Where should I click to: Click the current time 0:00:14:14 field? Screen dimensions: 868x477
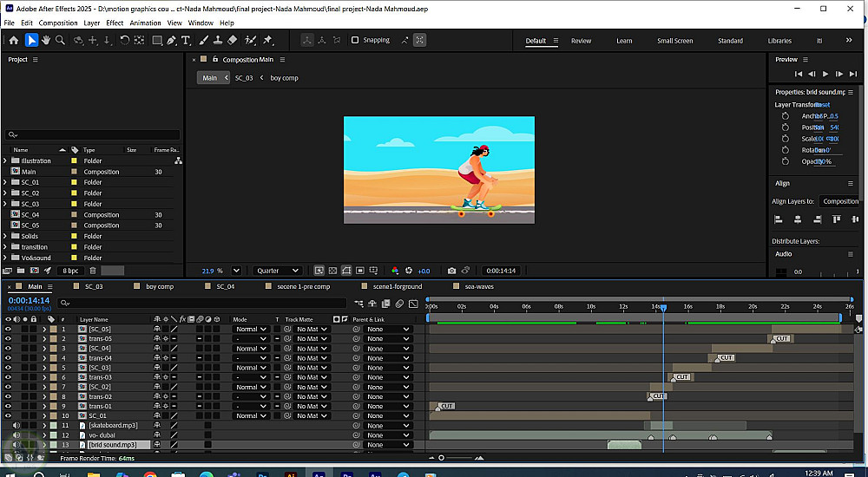coord(29,300)
